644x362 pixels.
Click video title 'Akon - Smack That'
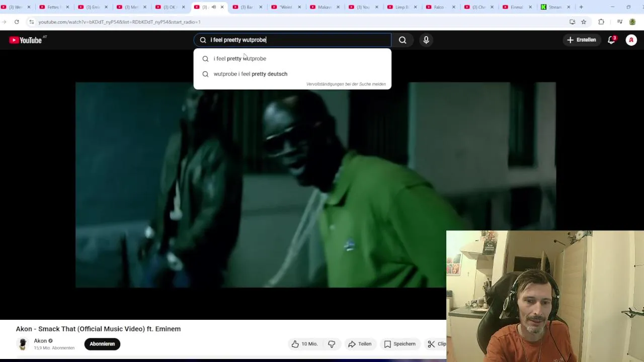pos(98,329)
